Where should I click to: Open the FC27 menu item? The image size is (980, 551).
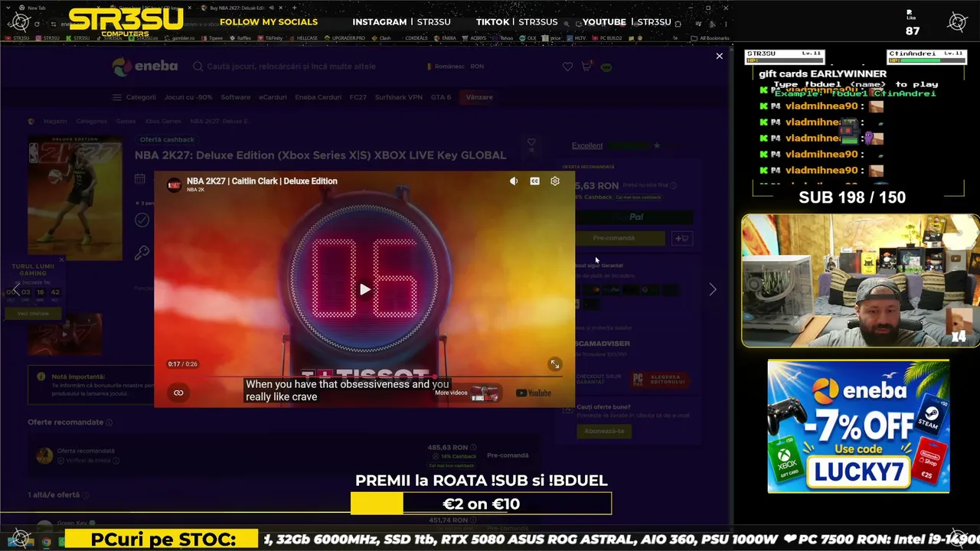[358, 97]
